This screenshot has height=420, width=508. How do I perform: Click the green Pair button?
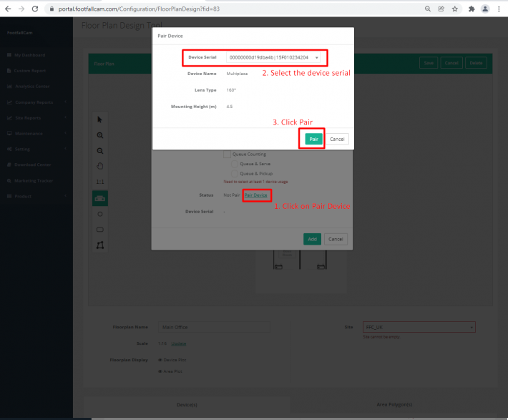click(313, 139)
